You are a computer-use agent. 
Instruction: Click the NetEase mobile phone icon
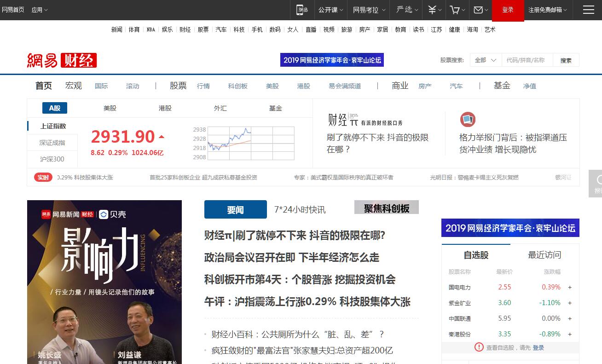coord(302,10)
